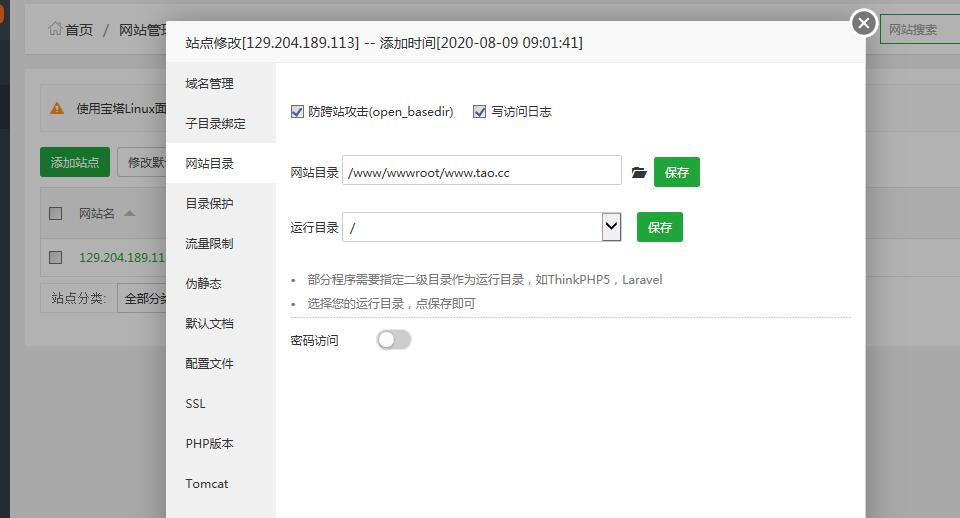Uncheck the 写访问日志 checkbox
960x518 pixels.
click(479, 112)
